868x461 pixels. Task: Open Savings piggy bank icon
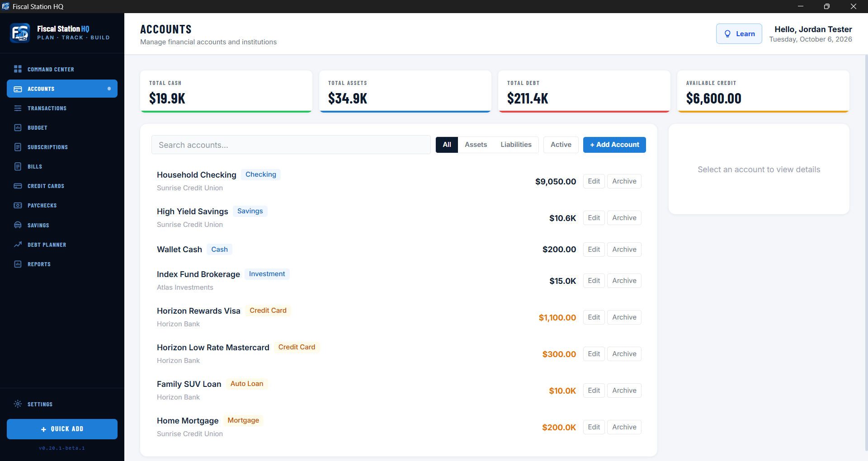point(18,225)
